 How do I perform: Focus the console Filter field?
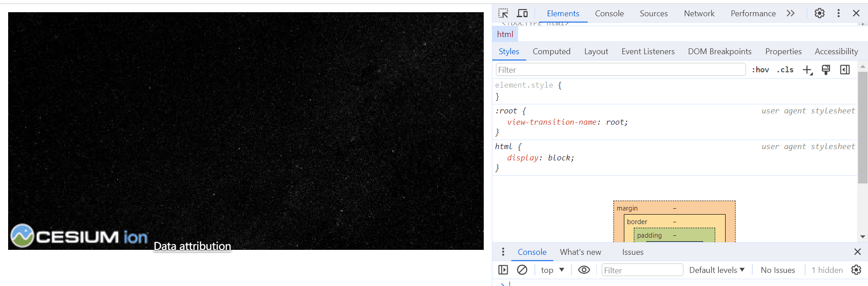click(x=642, y=270)
